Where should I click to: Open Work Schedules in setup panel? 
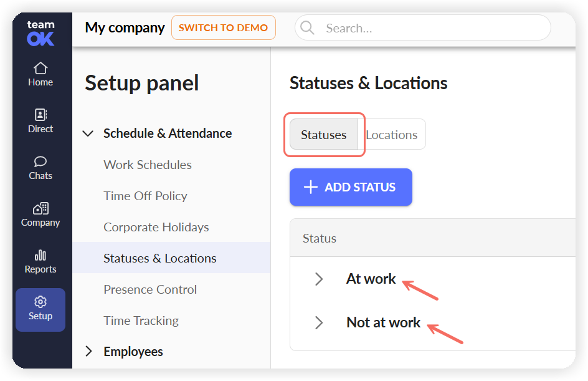pyautogui.click(x=148, y=165)
